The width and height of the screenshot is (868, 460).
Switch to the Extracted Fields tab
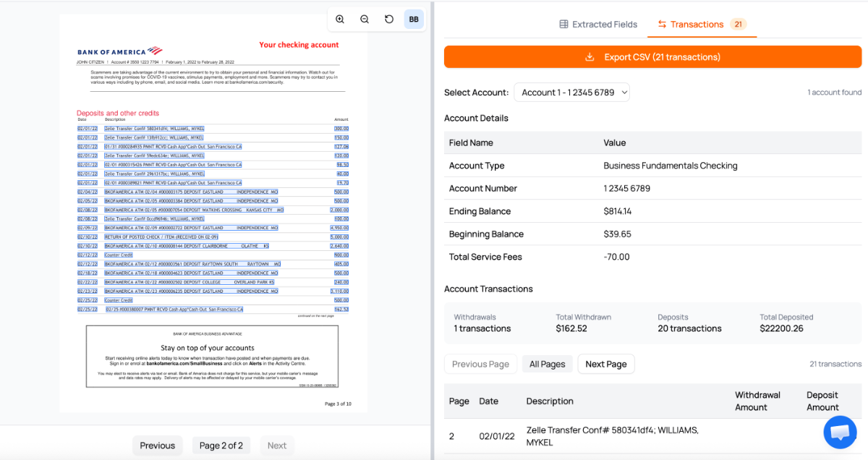coord(598,25)
